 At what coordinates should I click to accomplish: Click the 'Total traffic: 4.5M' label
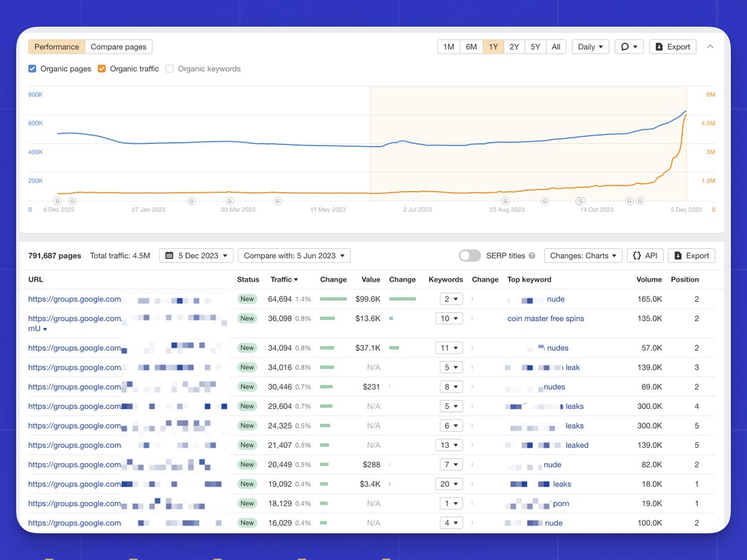[x=120, y=256]
